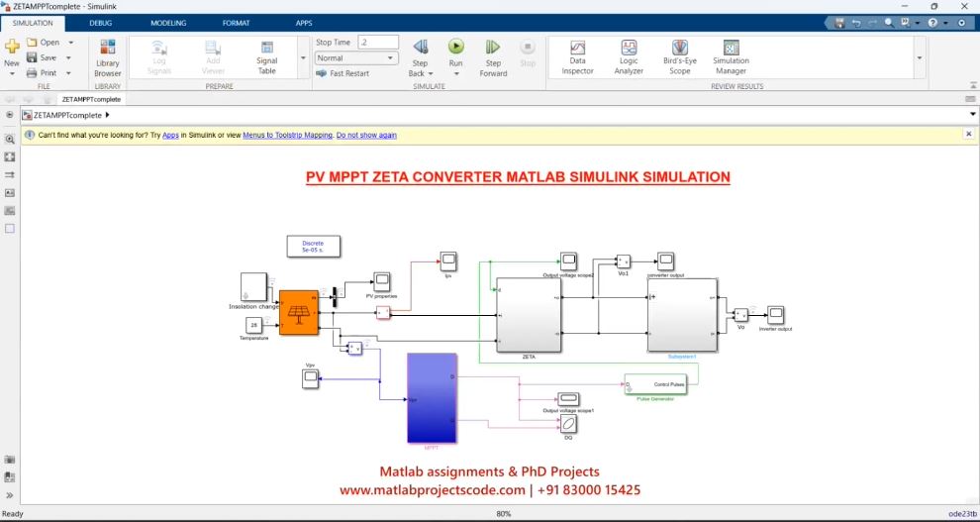Image resolution: width=980 pixels, height=522 pixels.
Task: Click the 'Do not show again' link
Action: click(366, 135)
